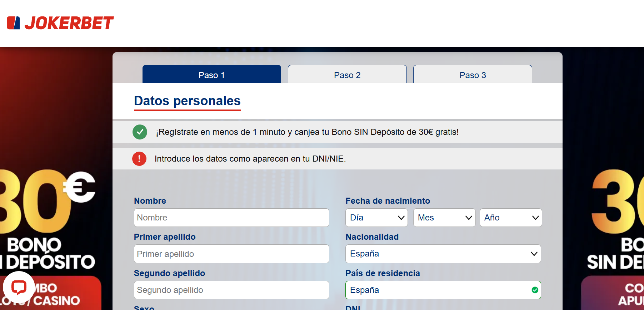Image resolution: width=644 pixels, height=310 pixels.
Task: Open the live chat bubble icon
Action: [19, 287]
